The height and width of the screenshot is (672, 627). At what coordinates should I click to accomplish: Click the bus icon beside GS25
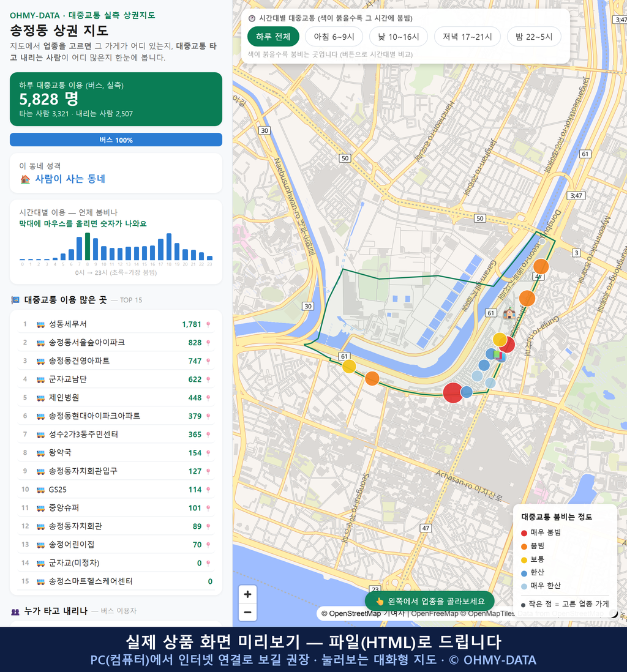40,490
